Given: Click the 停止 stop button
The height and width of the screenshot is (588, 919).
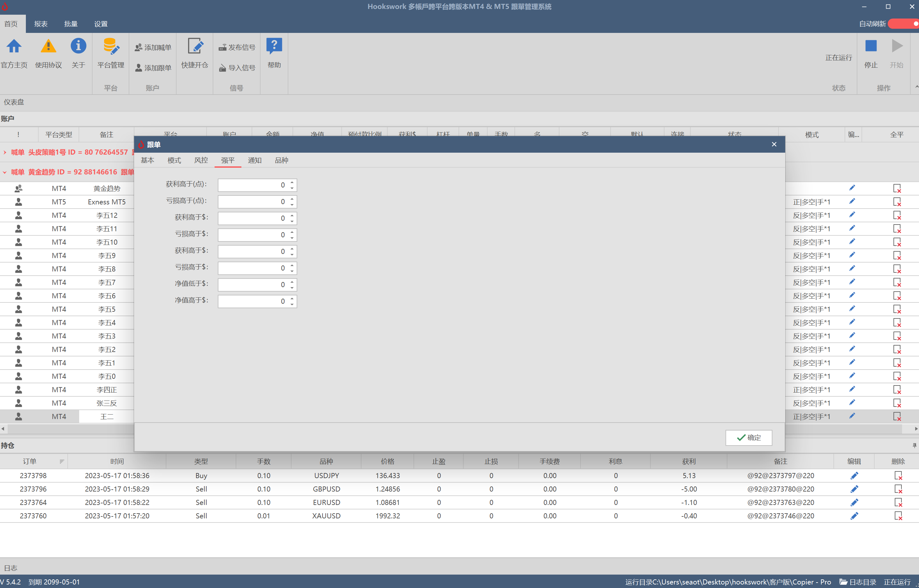Looking at the screenshot, I should (870, 46).
